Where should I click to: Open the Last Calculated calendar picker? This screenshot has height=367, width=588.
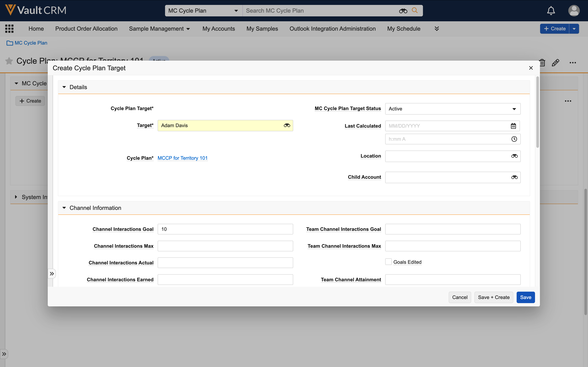pyautogui.click(x=513, y=126)
